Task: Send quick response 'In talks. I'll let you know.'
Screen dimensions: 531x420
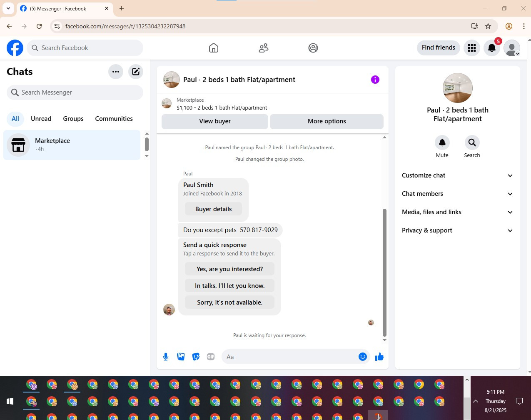Action: 230,286
